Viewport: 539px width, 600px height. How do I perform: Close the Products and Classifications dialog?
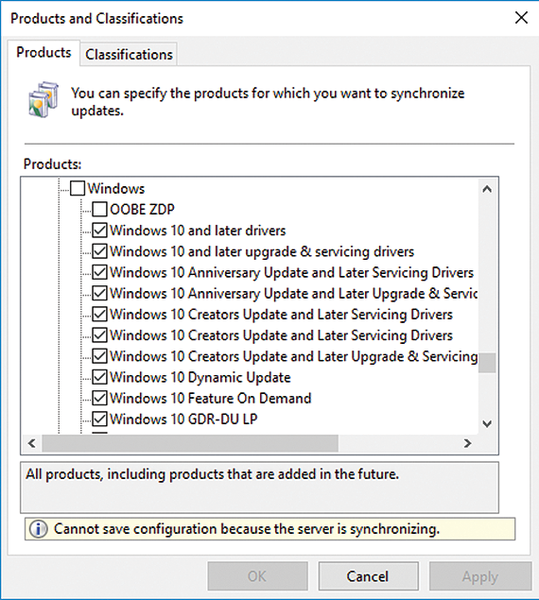521,18
